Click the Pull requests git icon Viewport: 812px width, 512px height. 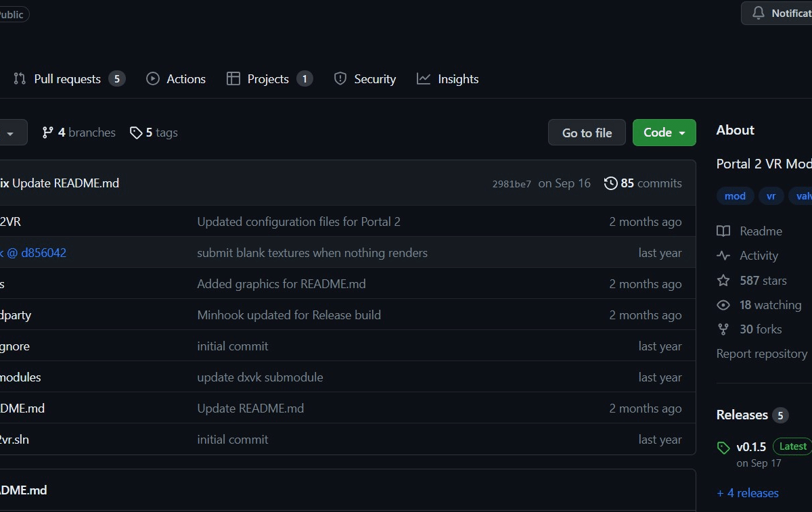point(20,78)
